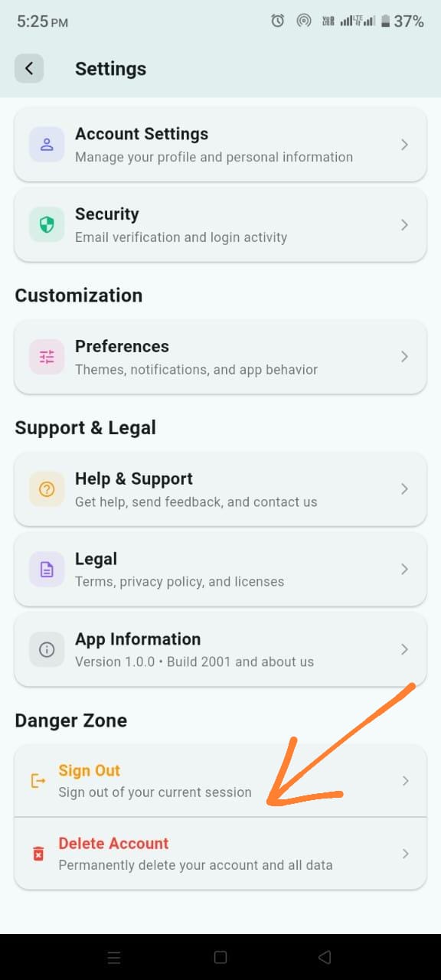
Task: Tap the red Delete Account trash icon
Action: (37, 854)
